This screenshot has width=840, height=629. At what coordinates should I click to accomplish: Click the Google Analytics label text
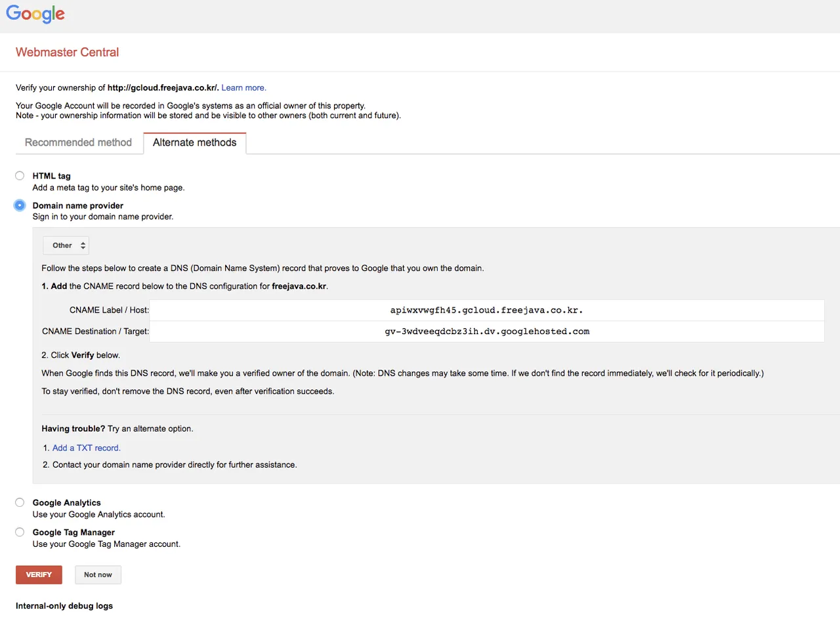click(66, 503)
